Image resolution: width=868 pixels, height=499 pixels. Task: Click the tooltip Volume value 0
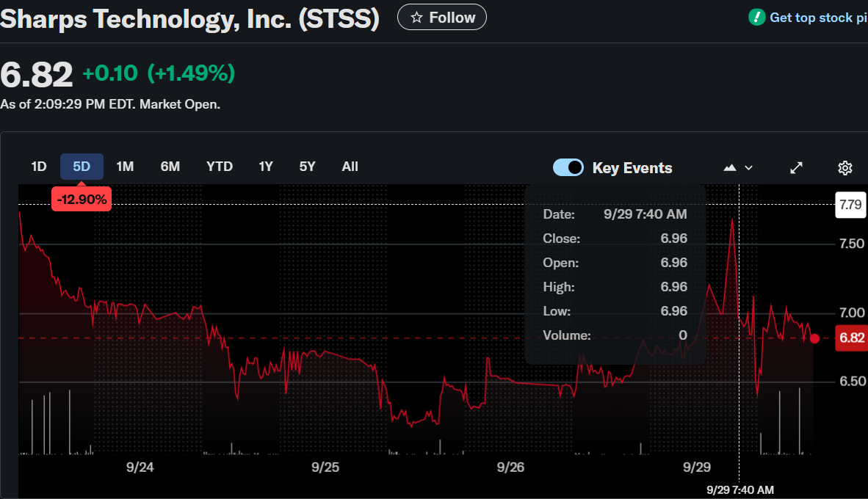click(x=682, y=335)
